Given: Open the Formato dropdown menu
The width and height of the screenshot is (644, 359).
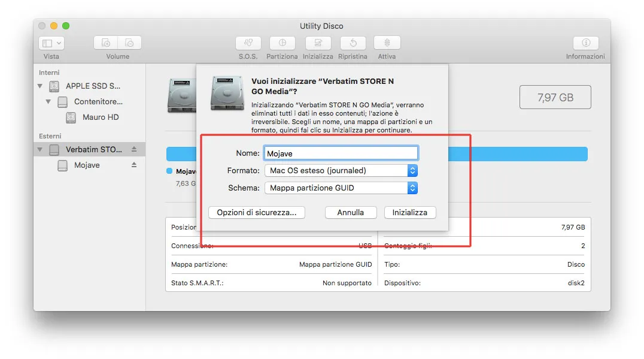Looking at the screenshot, I should 412,170.
